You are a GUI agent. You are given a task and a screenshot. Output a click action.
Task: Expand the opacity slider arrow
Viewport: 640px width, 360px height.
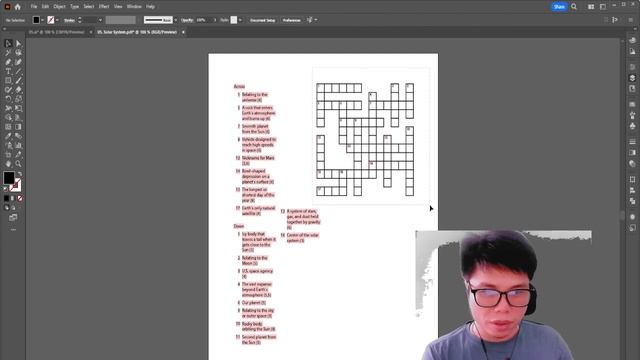point(215,20)
